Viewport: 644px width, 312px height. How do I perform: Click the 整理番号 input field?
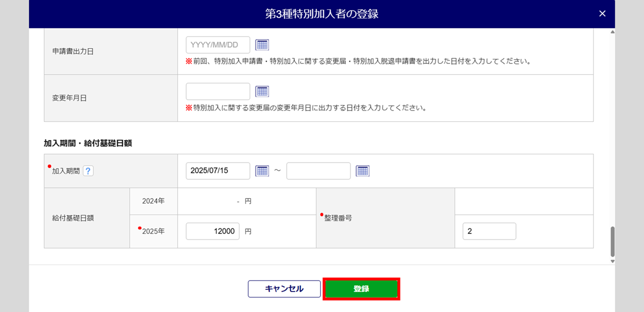(489, 231)
